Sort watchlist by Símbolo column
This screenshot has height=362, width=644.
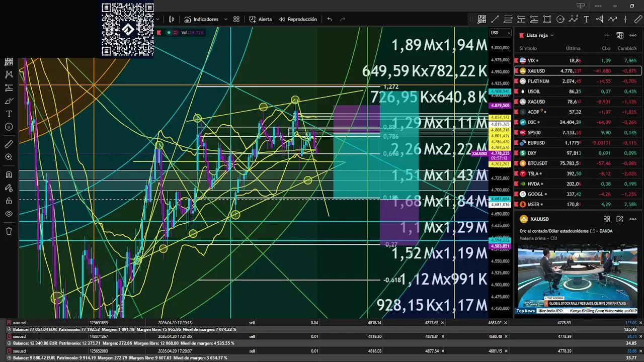[x=528, y=48]
